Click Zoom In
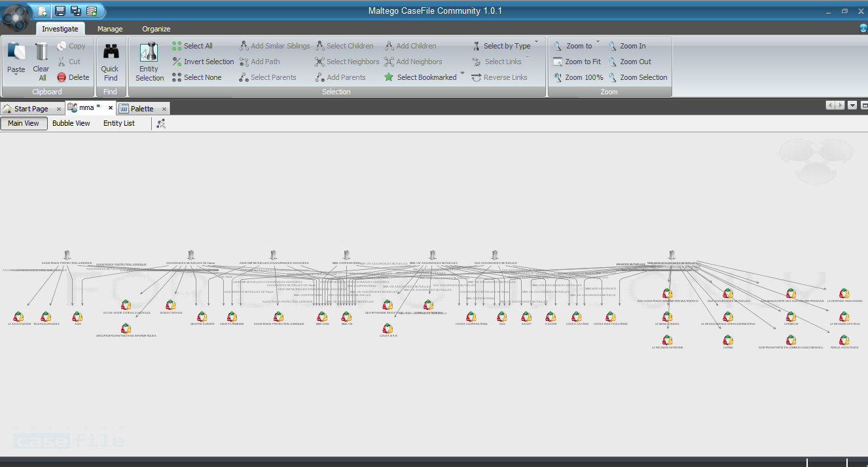The width and height of the screenshot is (868, 467). [626, 46]
